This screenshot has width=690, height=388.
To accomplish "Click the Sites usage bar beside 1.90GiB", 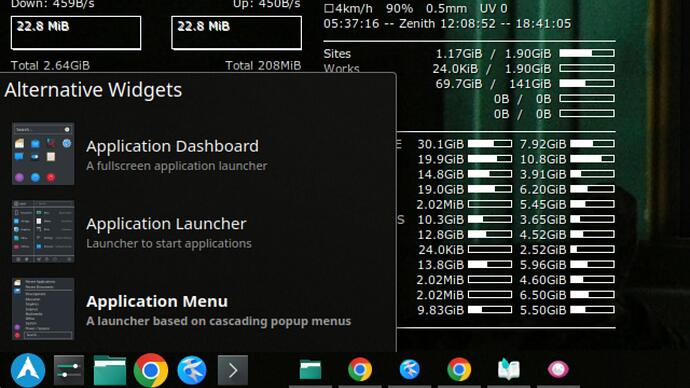I will (x=587, y=53).
